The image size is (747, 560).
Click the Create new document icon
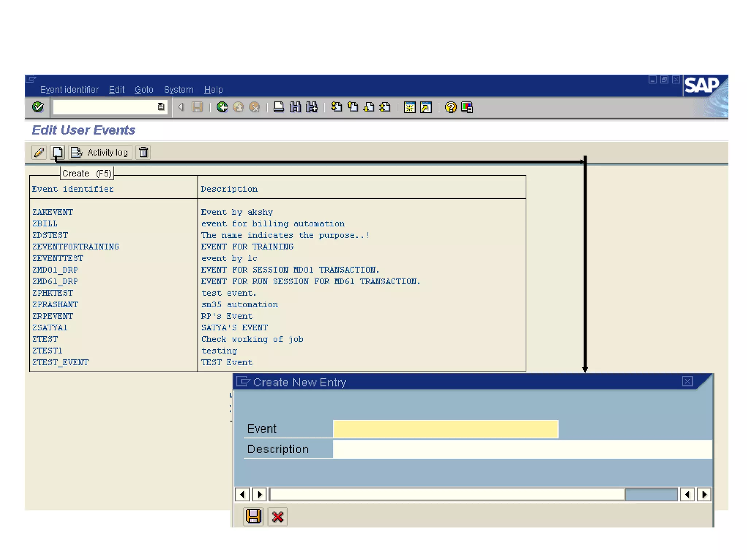tap(58, 152)
